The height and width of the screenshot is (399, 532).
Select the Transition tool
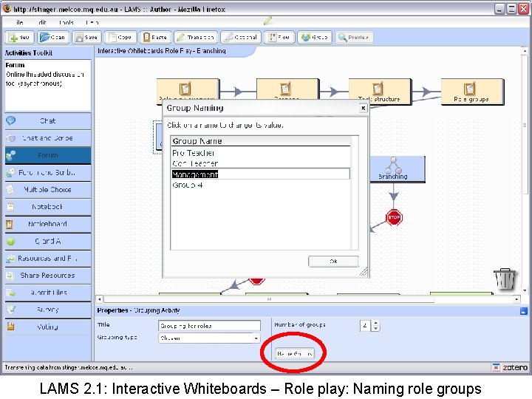(x=196, y=38)
